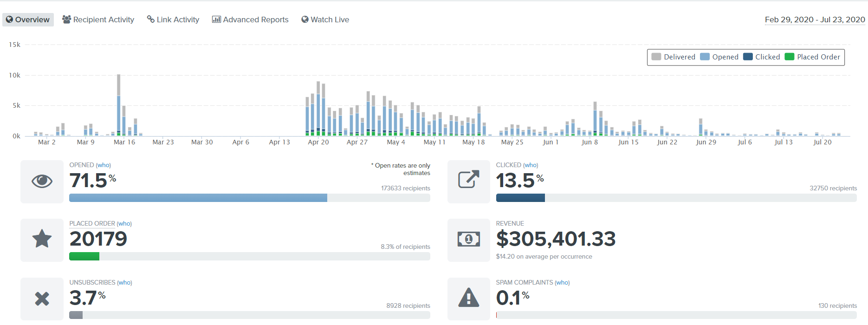
Task: Toggle Delivered series in chart legend
Action: (x=674, y=57)
